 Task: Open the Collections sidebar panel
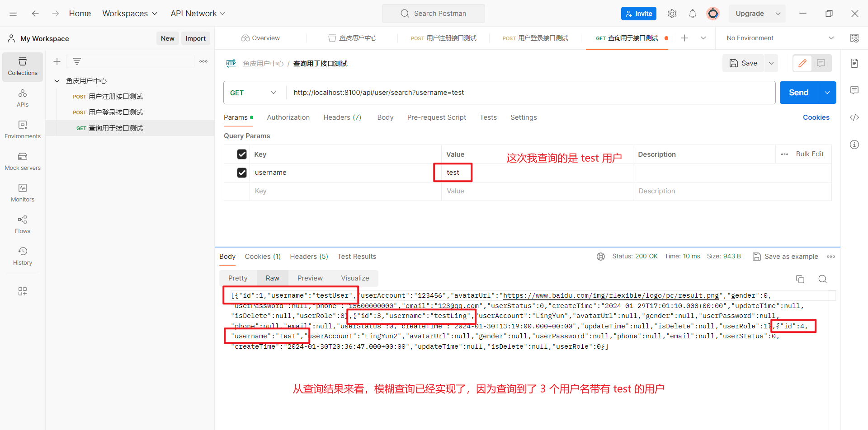23,66
